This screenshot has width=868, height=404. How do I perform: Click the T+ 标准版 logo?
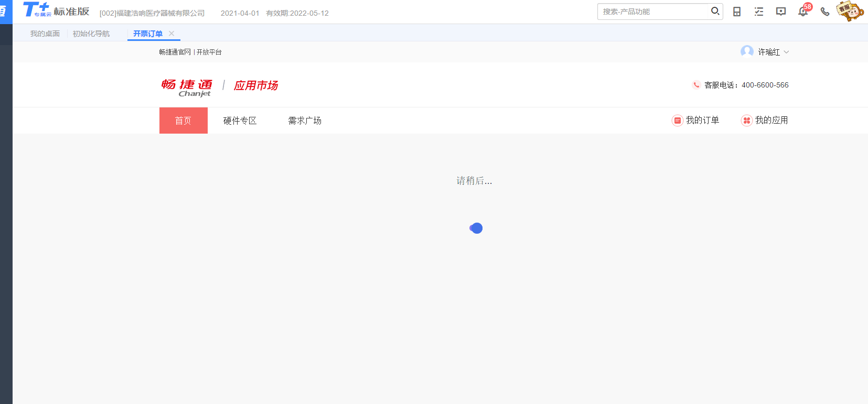[56, 10]
